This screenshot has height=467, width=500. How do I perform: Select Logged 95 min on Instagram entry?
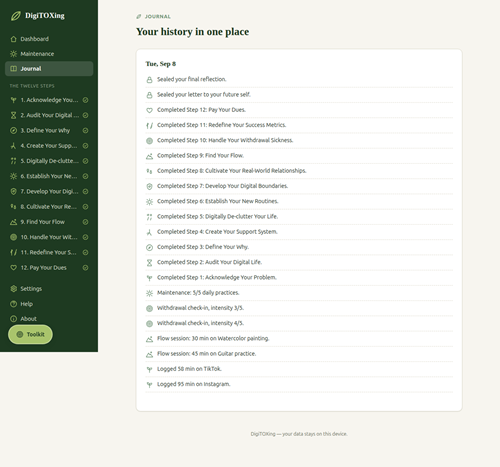tap(299, 384)
